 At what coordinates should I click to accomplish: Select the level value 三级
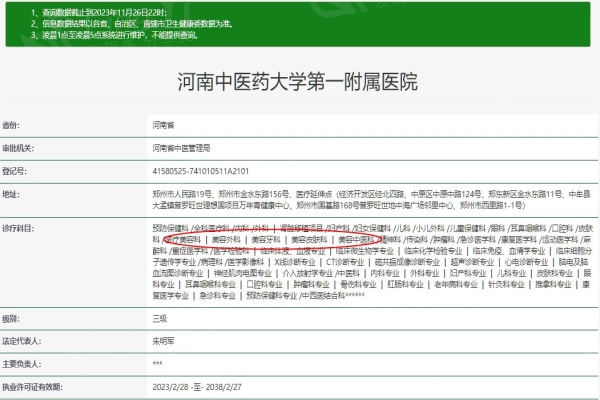[160, 318]
